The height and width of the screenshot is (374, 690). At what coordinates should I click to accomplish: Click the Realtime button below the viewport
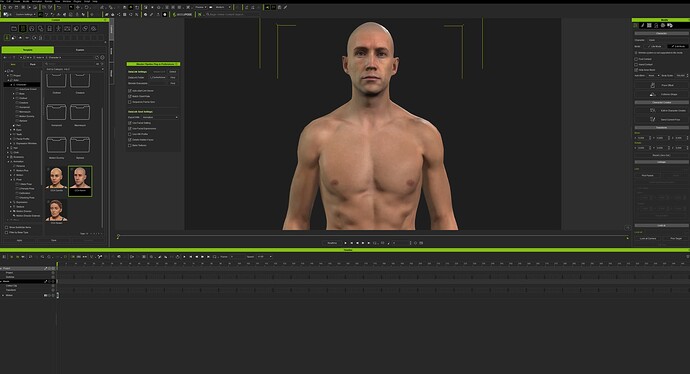pos(332,243)
